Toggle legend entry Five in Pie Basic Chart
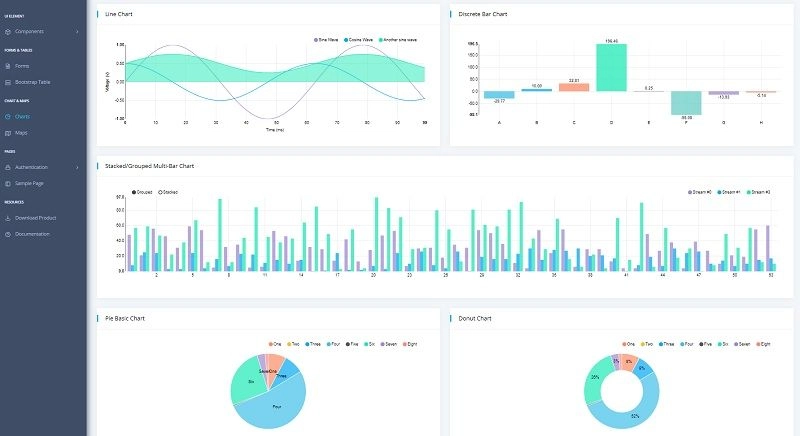 (x=353, y=344)
